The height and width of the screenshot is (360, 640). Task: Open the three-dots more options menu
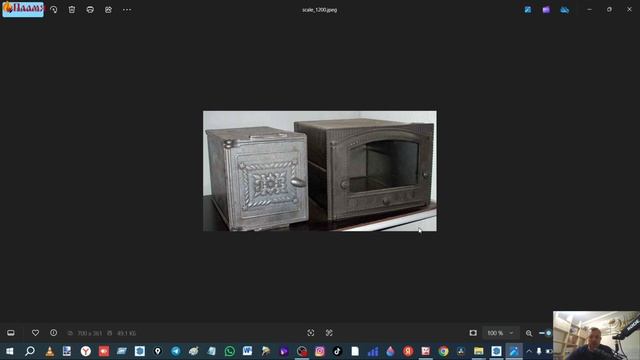(127, 9)
